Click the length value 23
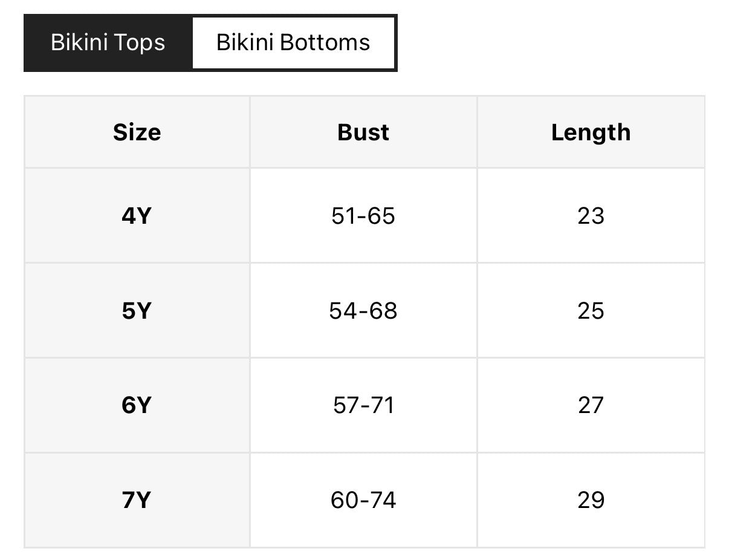729x560 pixels. pyautogui.click(x=591, y=216)
